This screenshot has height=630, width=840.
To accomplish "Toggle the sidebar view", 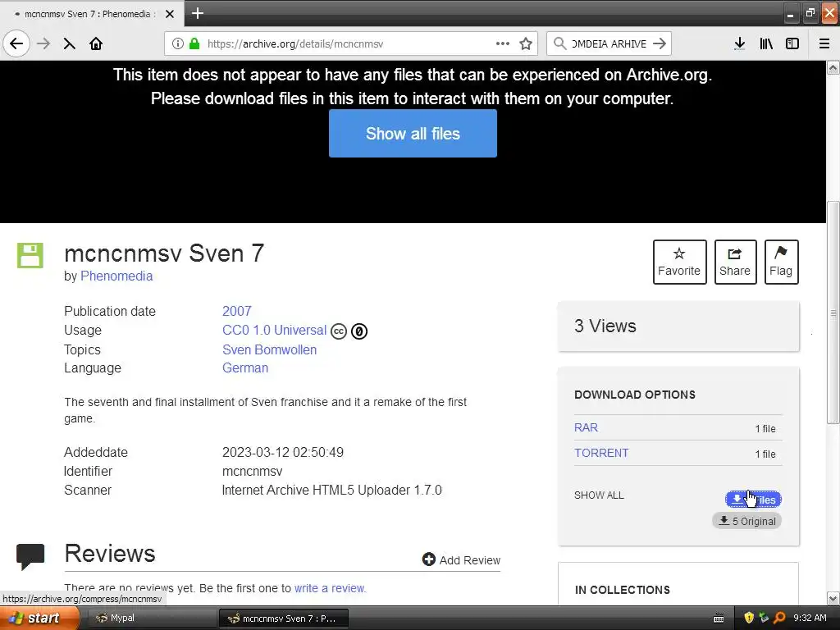I will pos(792,43).
